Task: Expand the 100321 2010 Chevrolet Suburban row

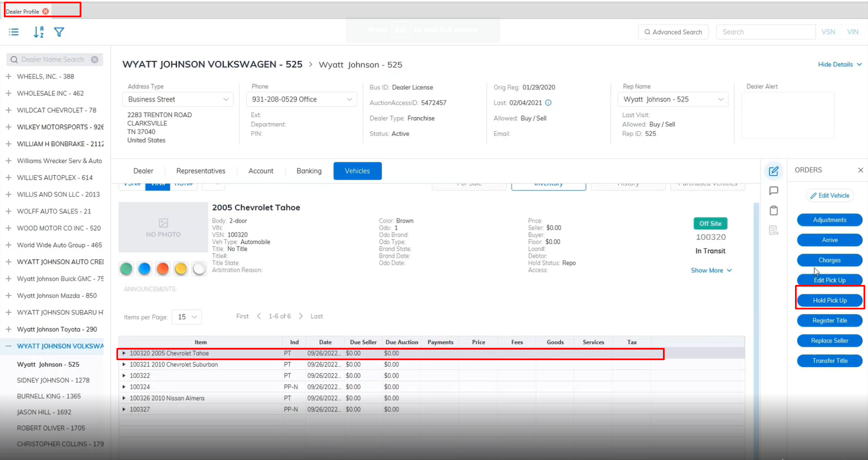Action: coord(124,365)
